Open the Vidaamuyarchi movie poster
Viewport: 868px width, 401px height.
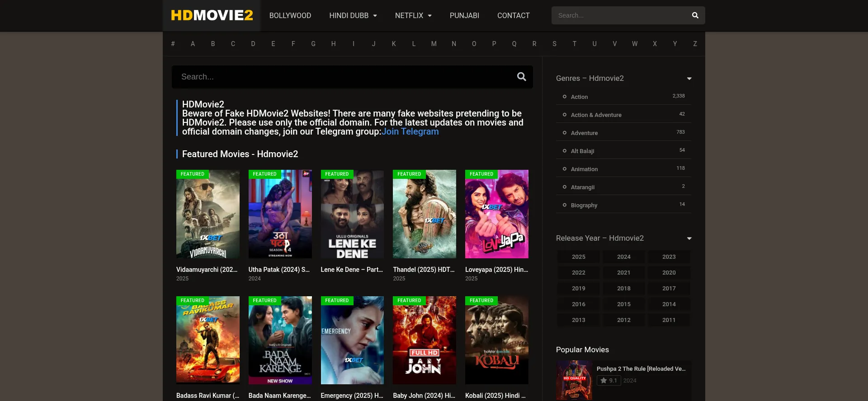208,214
